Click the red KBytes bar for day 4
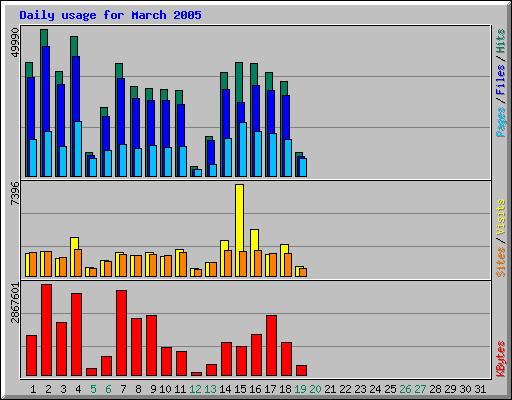 pyautogui.click(x=76, y=335)
